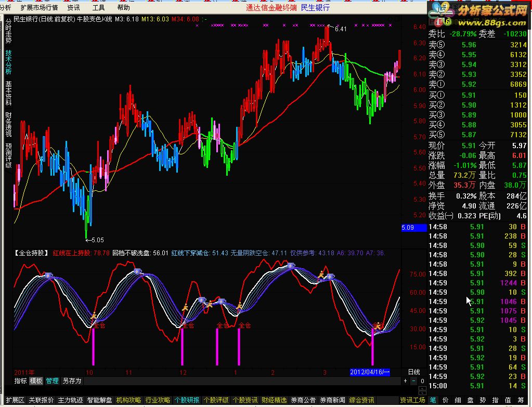Click the magenta signal bar nearest the 2012/04/16 date label
532x407 pixels.
click(x=372, y=347)
